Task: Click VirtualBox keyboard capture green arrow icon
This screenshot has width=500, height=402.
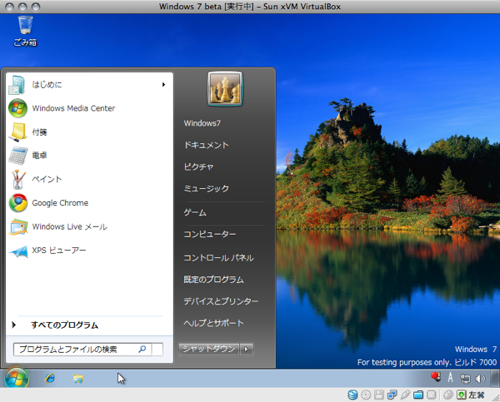Action: [x=462, y=395]
